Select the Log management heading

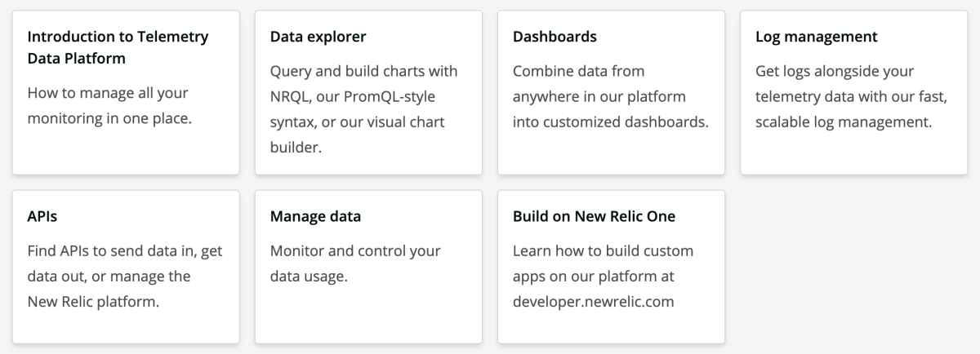tap(816, 37)
